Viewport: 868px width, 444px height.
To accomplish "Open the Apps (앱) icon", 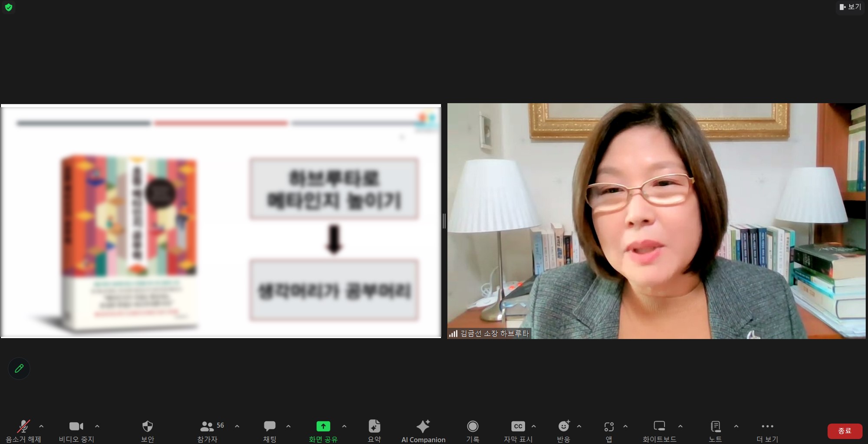I will 609,426.
